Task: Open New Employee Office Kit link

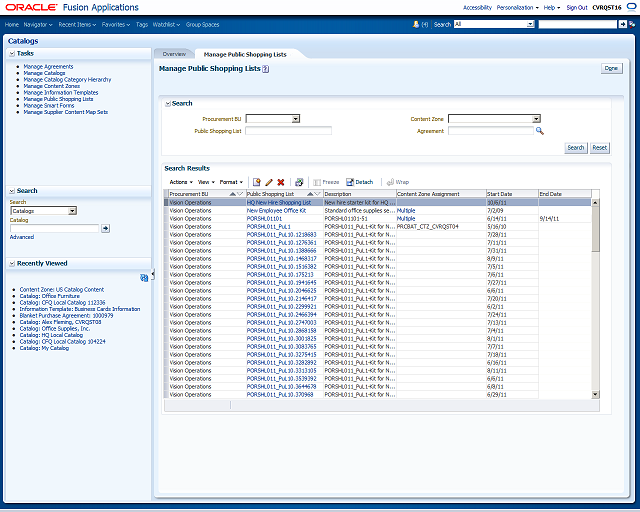Action: [276, 211]
